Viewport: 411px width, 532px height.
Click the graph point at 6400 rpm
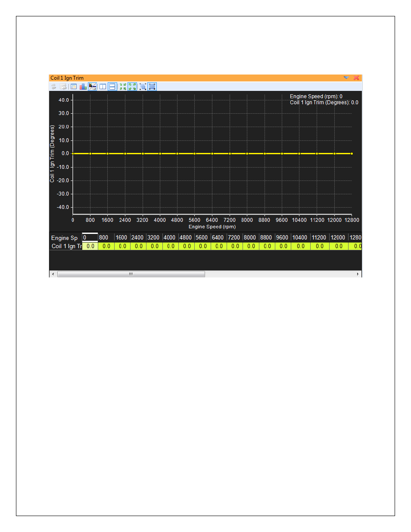point(212,153)
